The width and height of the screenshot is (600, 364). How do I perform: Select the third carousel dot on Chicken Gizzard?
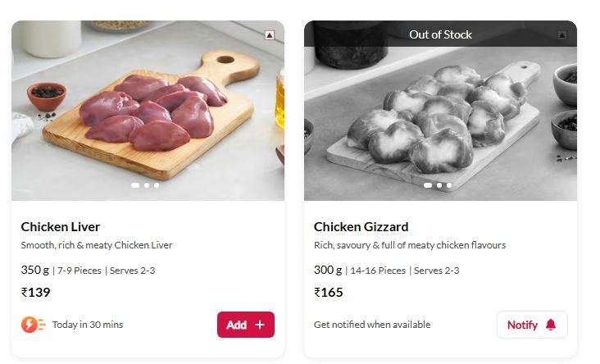(x=449, y=185)
